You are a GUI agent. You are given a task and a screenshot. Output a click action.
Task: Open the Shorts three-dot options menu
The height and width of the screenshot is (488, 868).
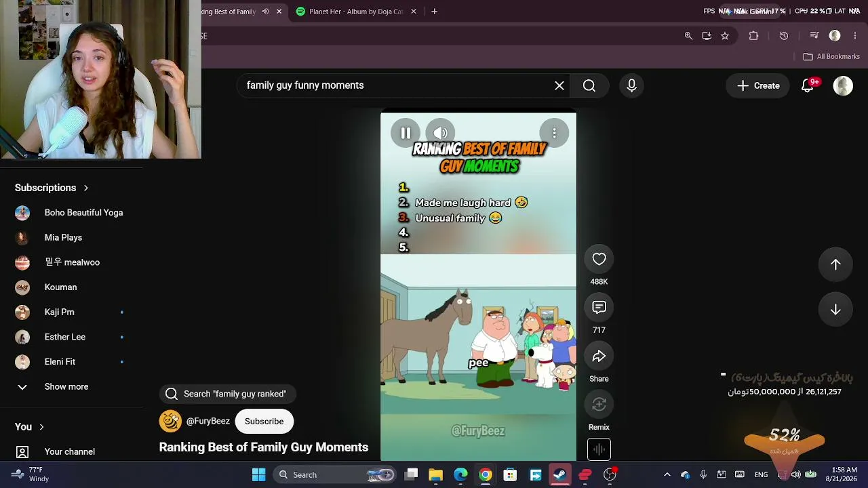[554, 133]
